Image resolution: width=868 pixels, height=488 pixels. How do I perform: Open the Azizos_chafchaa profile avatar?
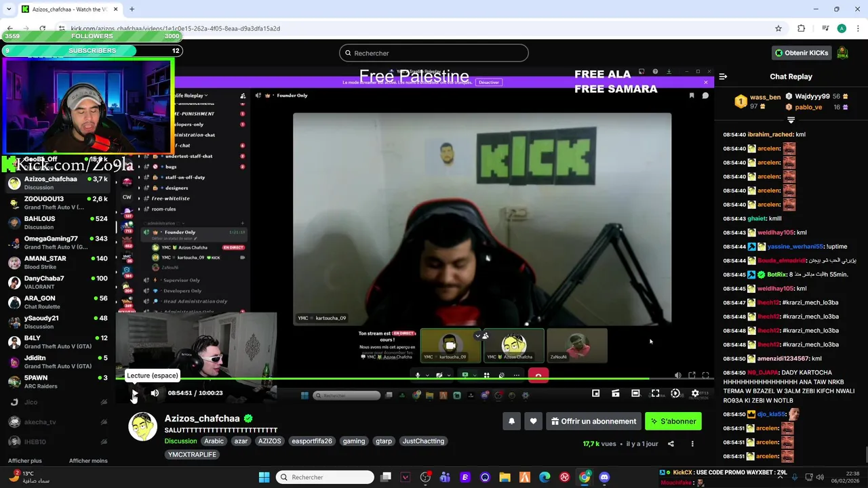(142, 427)
